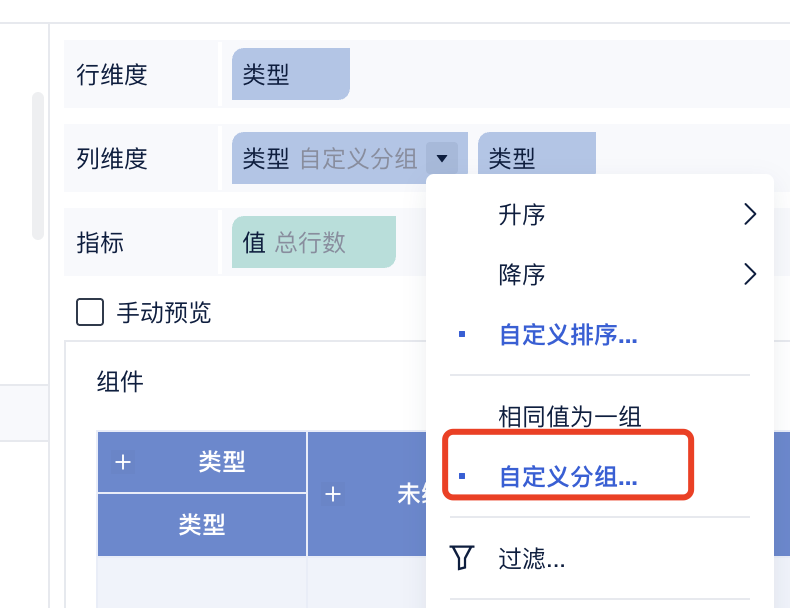This screenshot has width=790, height=608.
Task: Choose 自定义排序... menu entry
Action: [x=568, y=334]
